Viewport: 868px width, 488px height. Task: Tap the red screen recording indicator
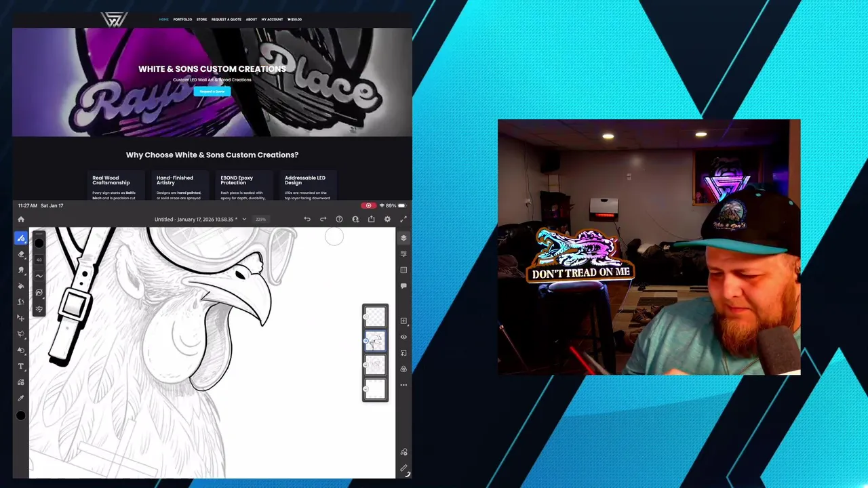369,205
